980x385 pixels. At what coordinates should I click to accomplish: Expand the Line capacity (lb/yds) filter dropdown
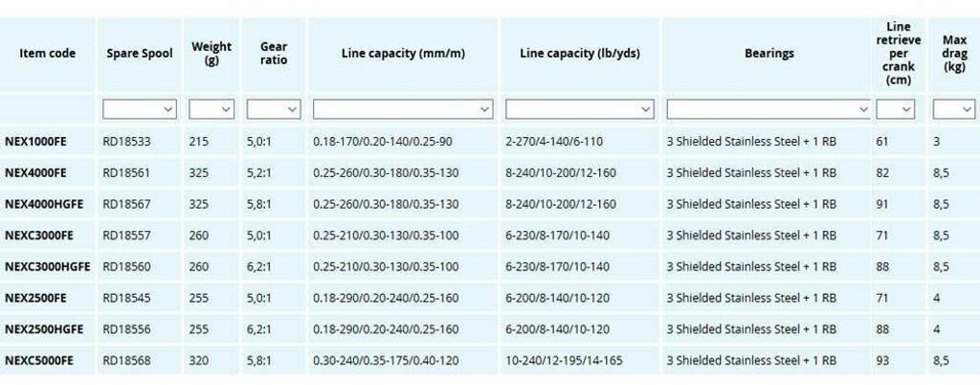tap(579, 109)
